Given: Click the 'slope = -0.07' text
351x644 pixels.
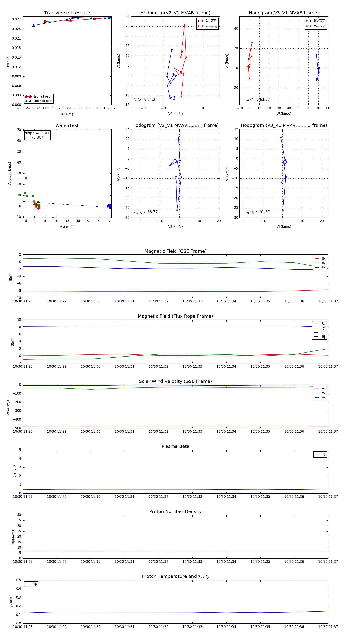Looking at the screenshot, I should coord(37,133).
